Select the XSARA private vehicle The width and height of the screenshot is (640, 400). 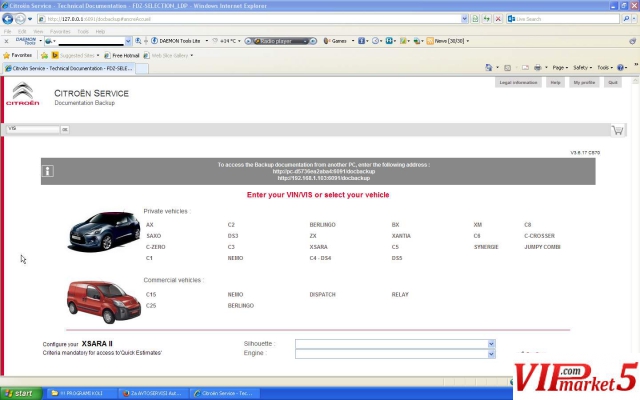(318, 247)
